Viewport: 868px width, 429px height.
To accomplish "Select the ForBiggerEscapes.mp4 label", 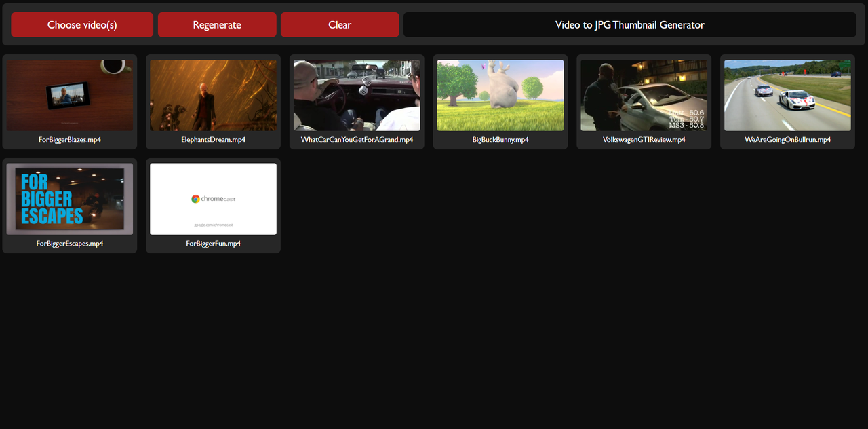I will click(x=70, y=244).
